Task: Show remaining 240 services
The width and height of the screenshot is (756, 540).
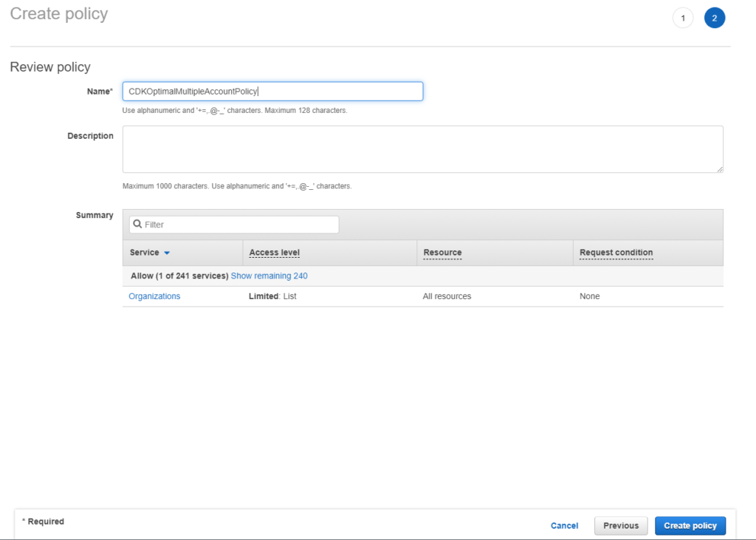Action: pos(269,275)
